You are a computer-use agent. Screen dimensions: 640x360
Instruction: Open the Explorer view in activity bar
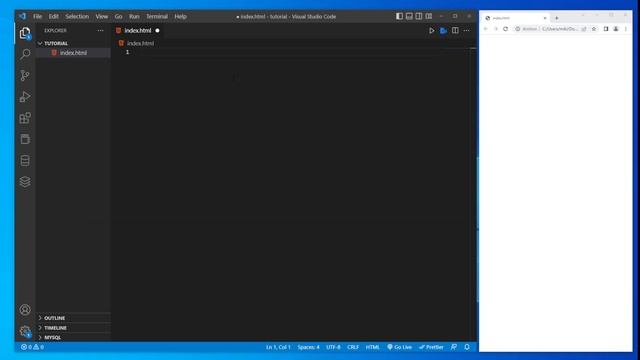pyautogui.click(x=25, y=33)
